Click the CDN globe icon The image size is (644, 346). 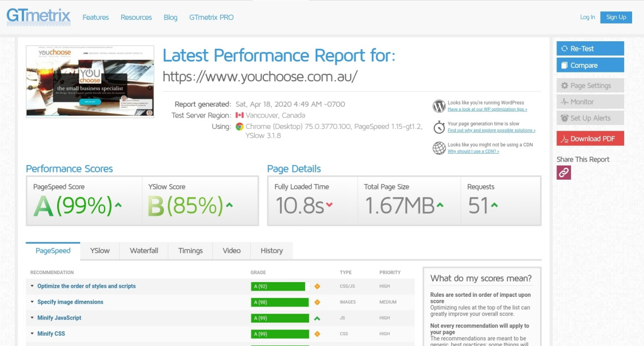pos(439,148)
